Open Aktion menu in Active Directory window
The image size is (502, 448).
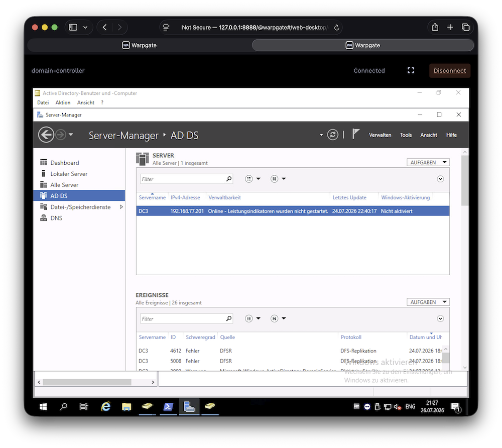pos(63,102)
